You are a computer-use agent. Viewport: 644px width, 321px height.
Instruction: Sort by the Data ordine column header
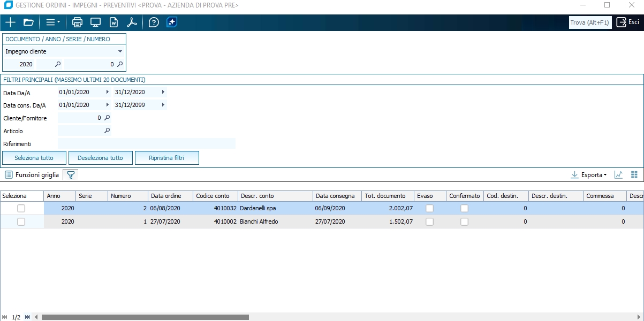tap(170, 196)
